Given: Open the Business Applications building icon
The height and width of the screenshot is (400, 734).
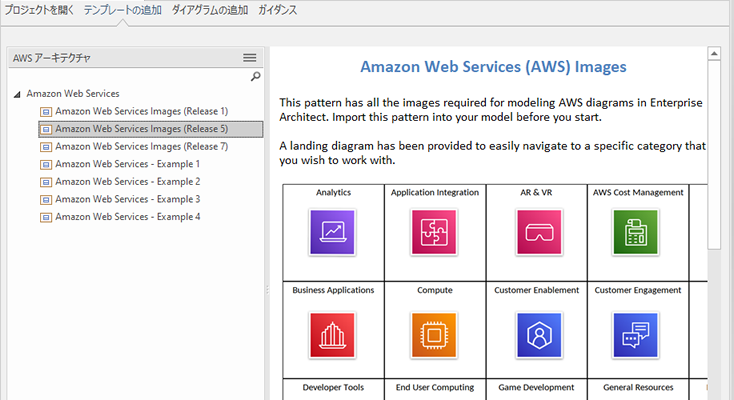Looking at the screenshot, I should (x=332, y=335).
